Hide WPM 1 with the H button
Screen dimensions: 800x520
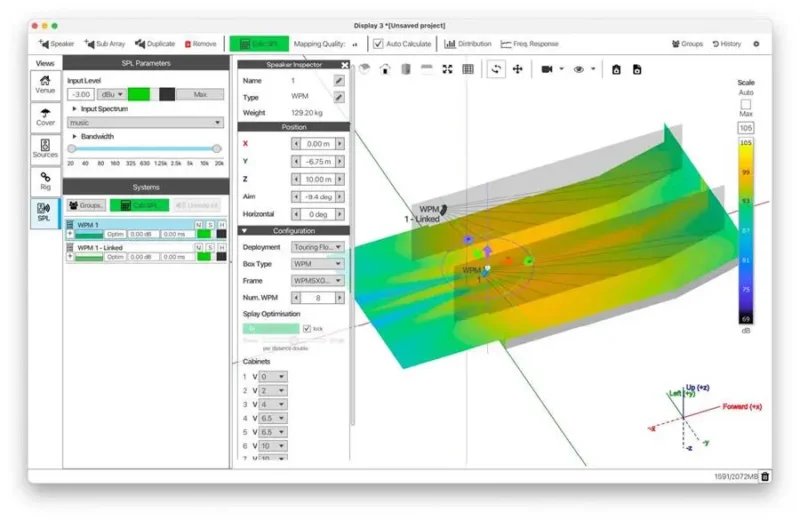tap(222, 225)
